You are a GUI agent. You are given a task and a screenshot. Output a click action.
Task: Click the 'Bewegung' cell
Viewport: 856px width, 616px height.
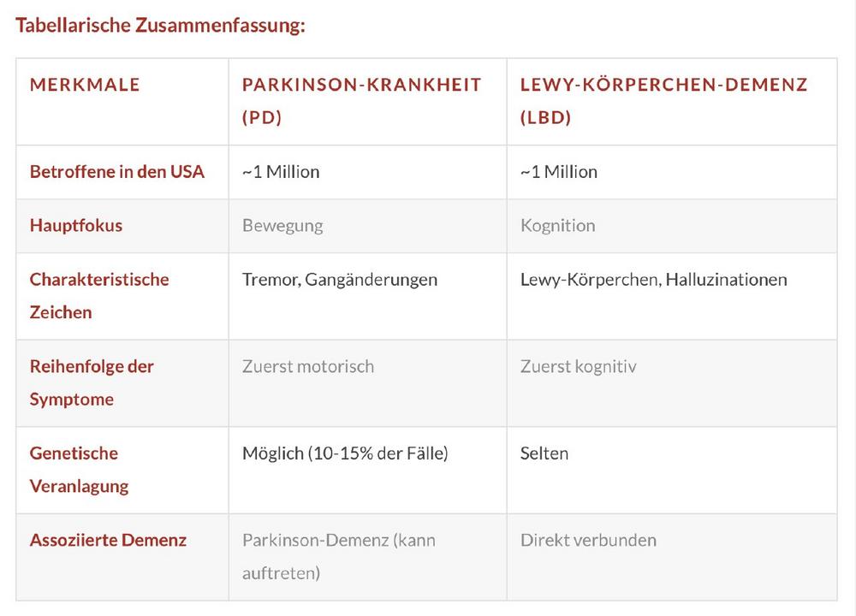pyautogui.click(x=282, y=225)
